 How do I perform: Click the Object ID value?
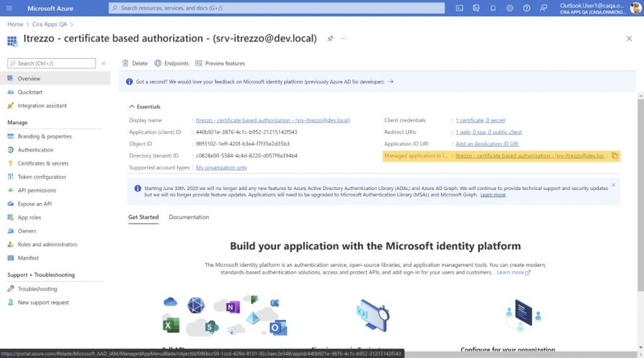[x=243, y=144]
